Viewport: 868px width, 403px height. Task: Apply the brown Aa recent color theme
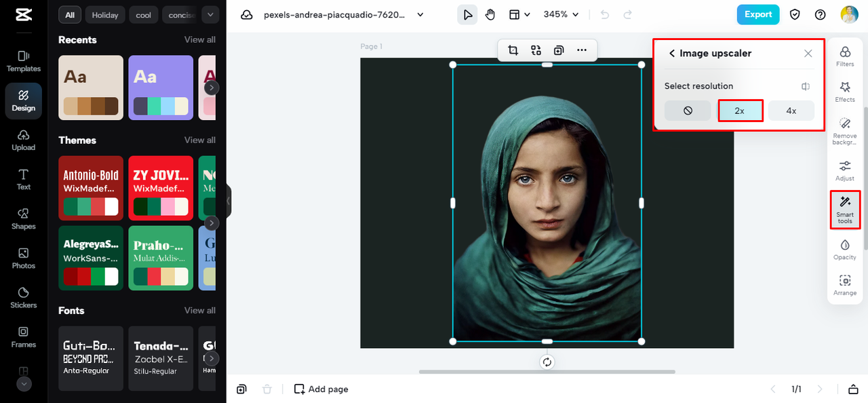tap(91, 88)
